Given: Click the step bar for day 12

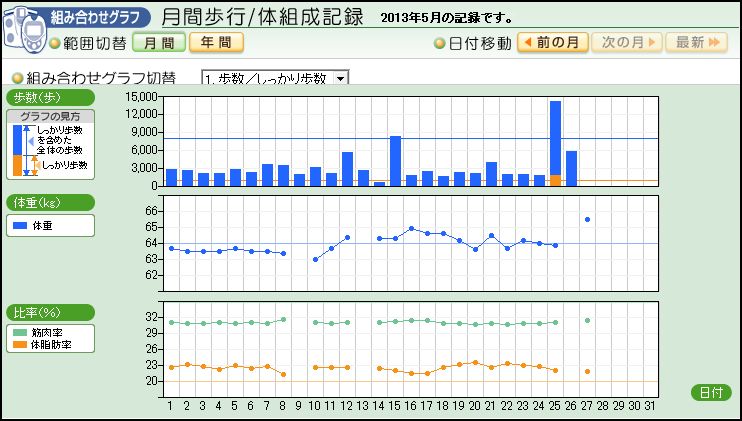Looking at the screenshot, I should pos(347,169).
